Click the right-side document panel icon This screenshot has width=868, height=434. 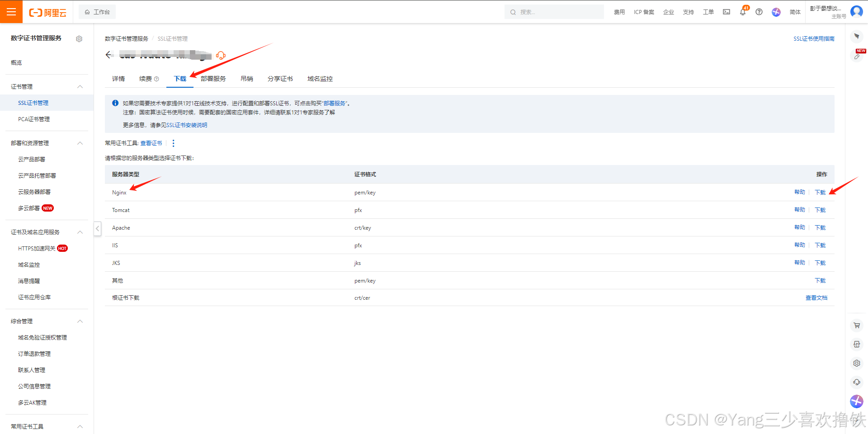click(857, 344)
